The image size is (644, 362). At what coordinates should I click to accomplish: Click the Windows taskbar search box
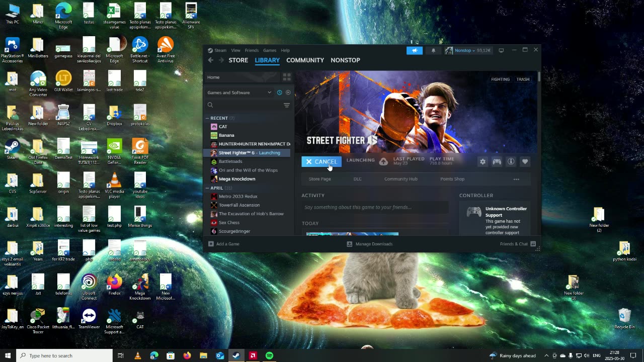tap(64, 355)
